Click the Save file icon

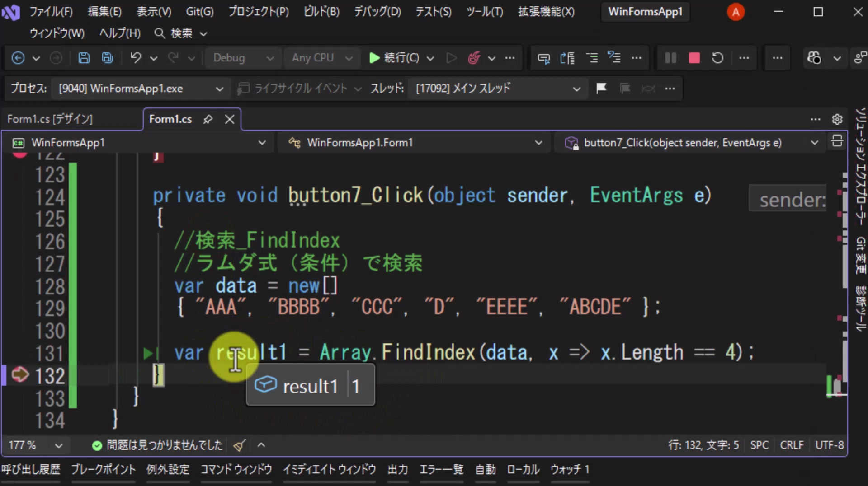click(x=84, y=58)
